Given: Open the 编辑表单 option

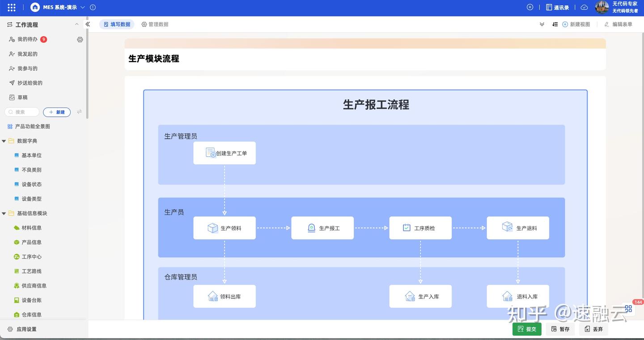Looking at the screenshot, I should 622,24.
